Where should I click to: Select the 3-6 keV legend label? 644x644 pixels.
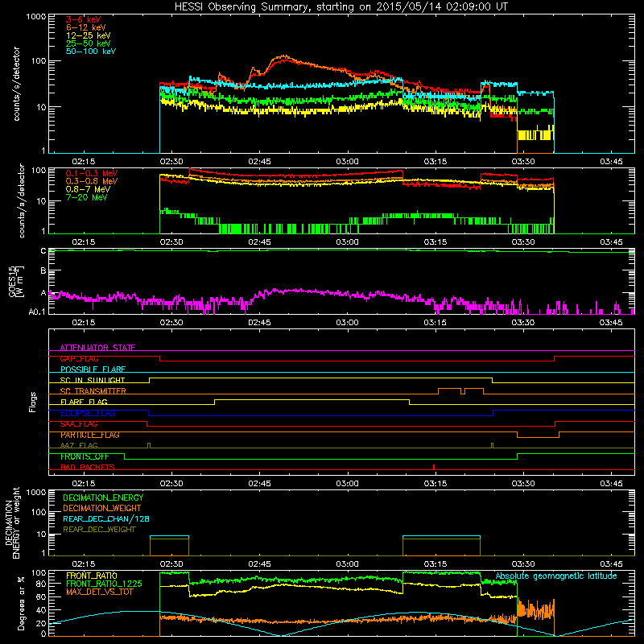pyautogui.click(x=84, y=19)
